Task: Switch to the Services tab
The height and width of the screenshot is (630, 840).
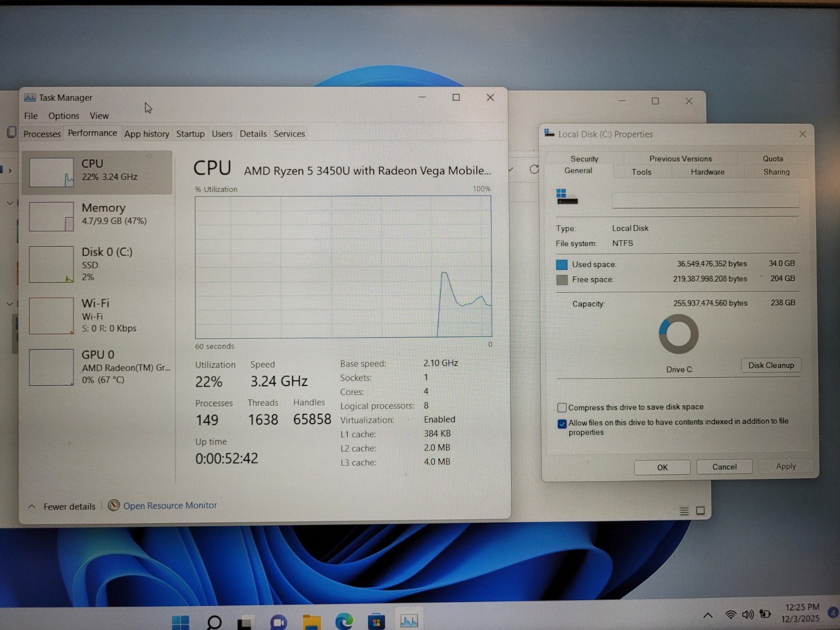Action: (289, 134)
